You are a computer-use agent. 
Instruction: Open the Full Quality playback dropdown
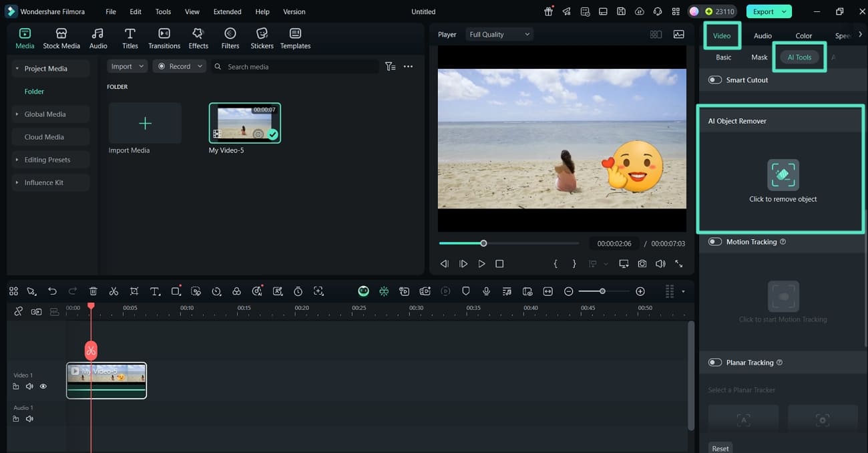point(499,35)
